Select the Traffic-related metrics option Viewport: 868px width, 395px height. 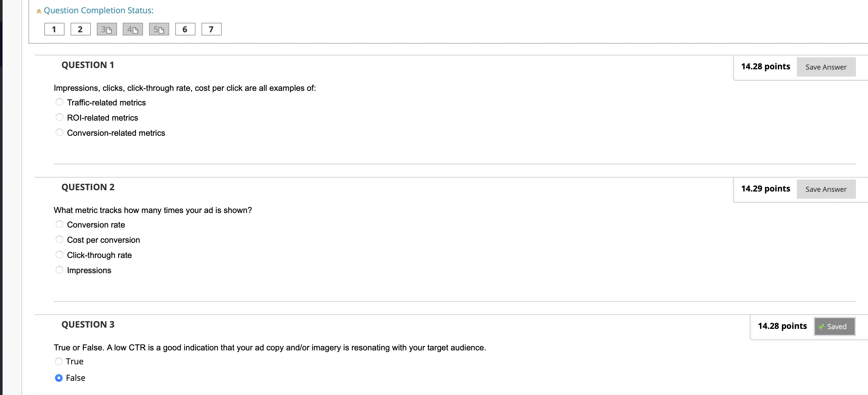[59, 102]
